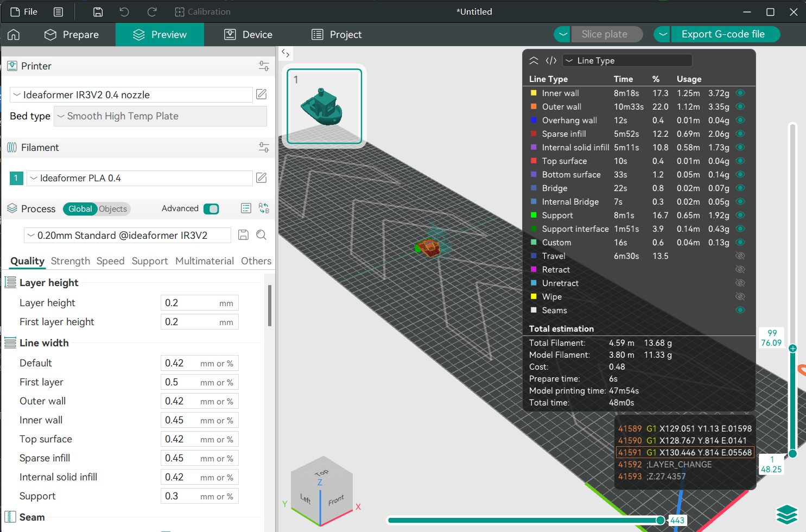Screen dimensions: 806x532
Task: Open the File menu
Action: click(24, 12)
